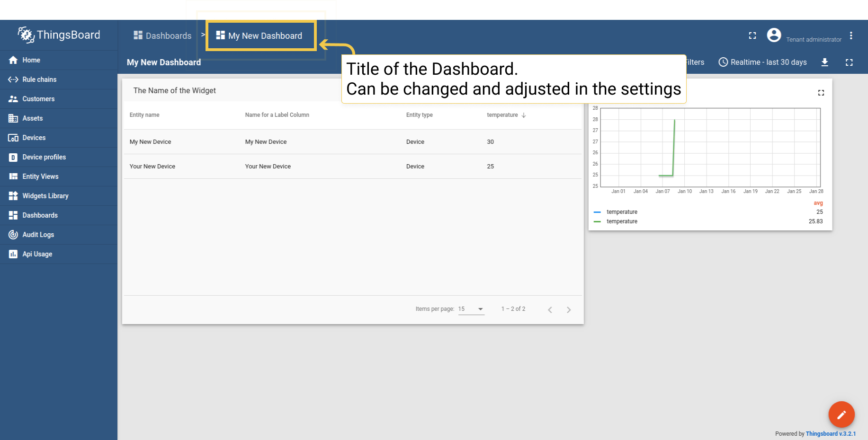Image resolution: width=868 pixels, height=440 pixels.
Task: Open Rule chains in the sidebar
Action: pos(59,79)
